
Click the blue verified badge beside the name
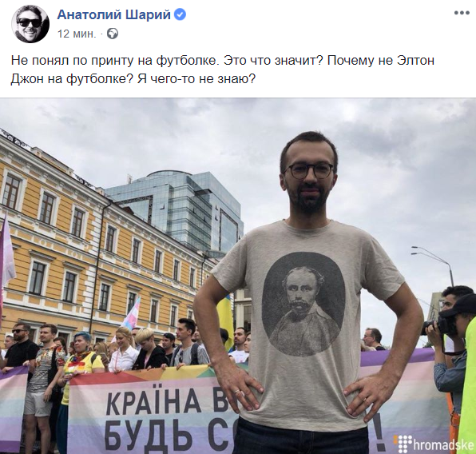181,14
